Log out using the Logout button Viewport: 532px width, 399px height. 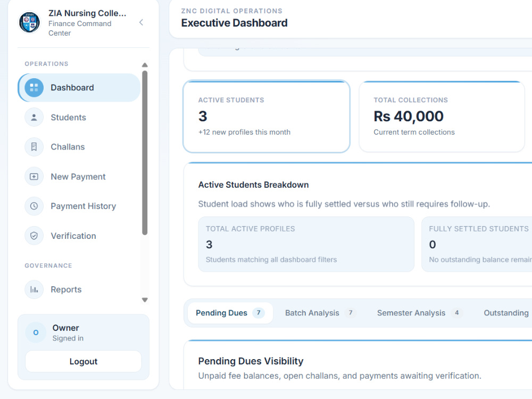[84, 361]
